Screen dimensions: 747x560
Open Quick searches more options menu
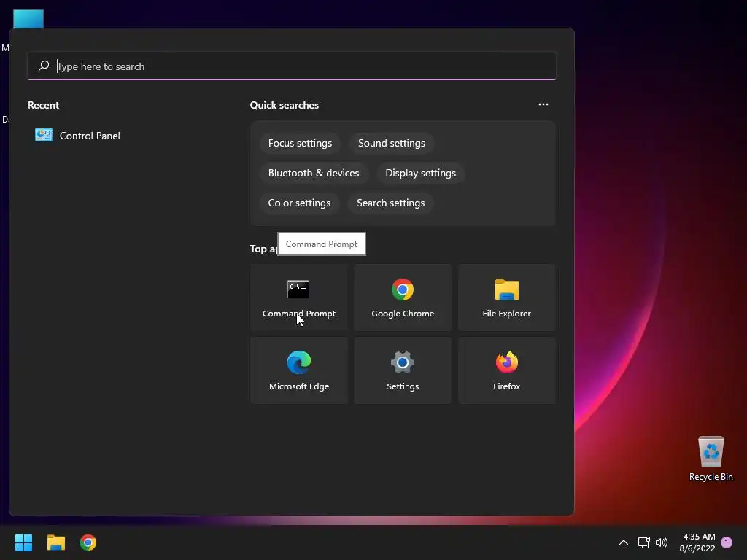(x=543, y=104)
